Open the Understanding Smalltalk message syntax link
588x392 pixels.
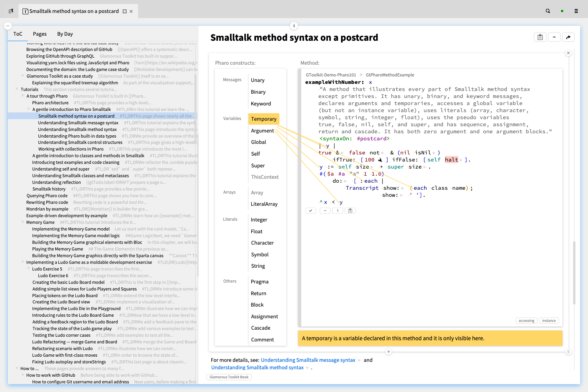pyautogui.click(x=308, y=360)
